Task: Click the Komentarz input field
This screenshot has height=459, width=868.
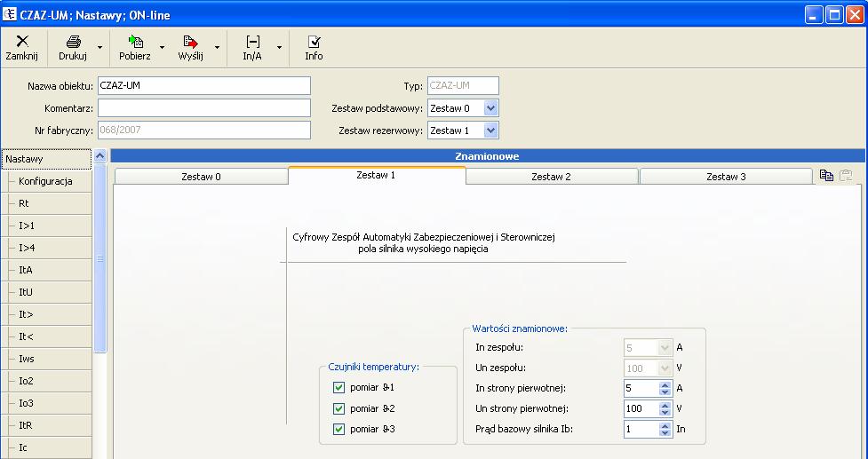Action: pyautogui.click(x=204, y=107)
